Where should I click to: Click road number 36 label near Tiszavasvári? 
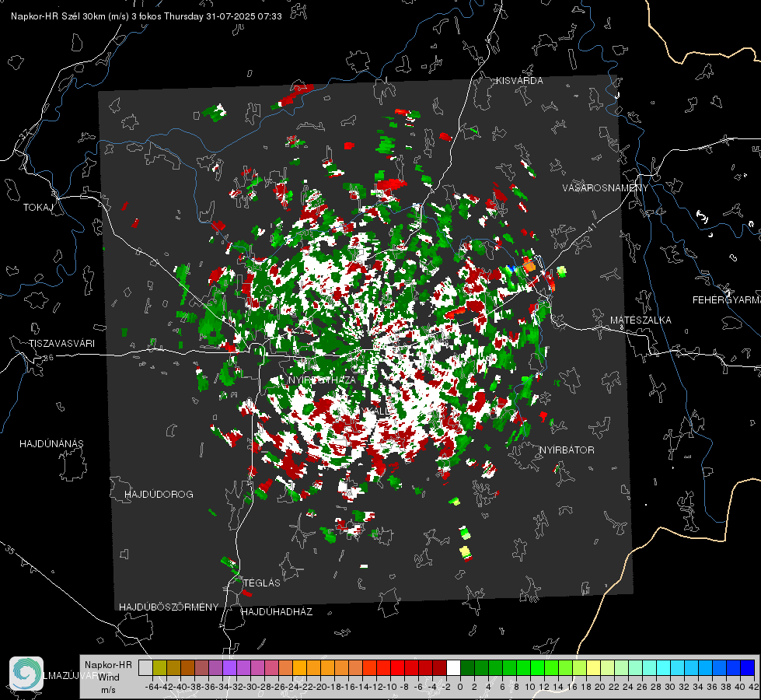[48, 358]
